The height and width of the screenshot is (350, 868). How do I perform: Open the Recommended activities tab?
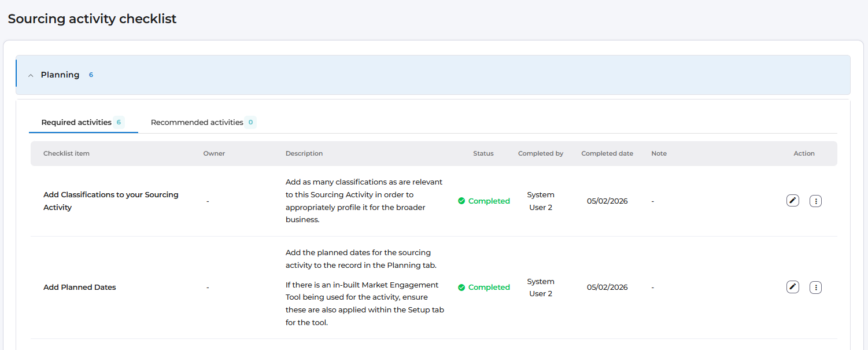(x=197, y=122)
